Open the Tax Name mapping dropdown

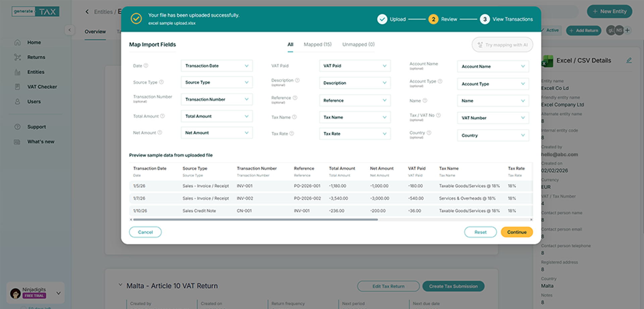[x=355, y=117]
